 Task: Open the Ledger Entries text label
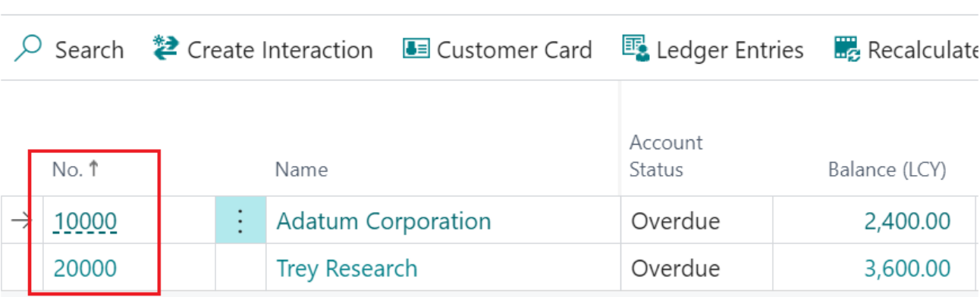(x=730, y=50)
